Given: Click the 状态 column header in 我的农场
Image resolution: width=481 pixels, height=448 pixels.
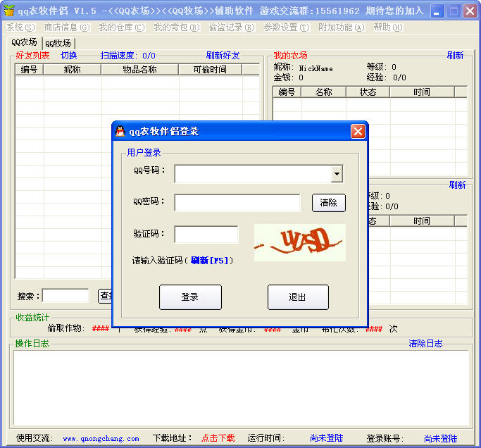Looking at the screenshot, I should click(x=368, y=92).
